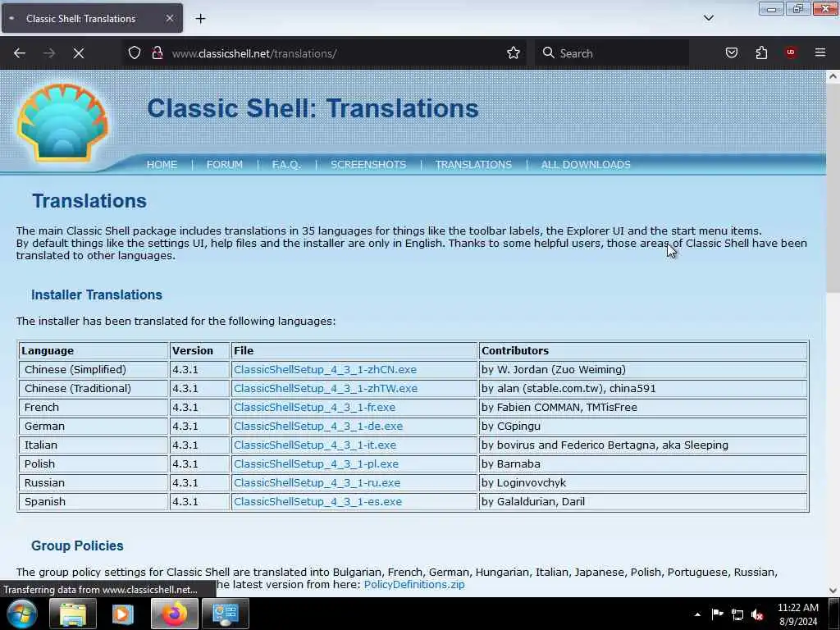840x630 pixels.
Task: Select the "by Barnaba" contributor cell
Action: [643, 464]
